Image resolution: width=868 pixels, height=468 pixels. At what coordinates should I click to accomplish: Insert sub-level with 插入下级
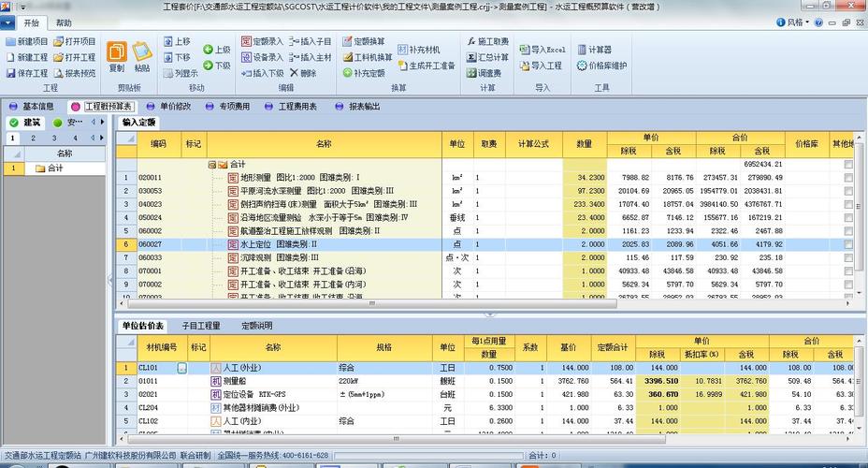[x=246, y=73]
